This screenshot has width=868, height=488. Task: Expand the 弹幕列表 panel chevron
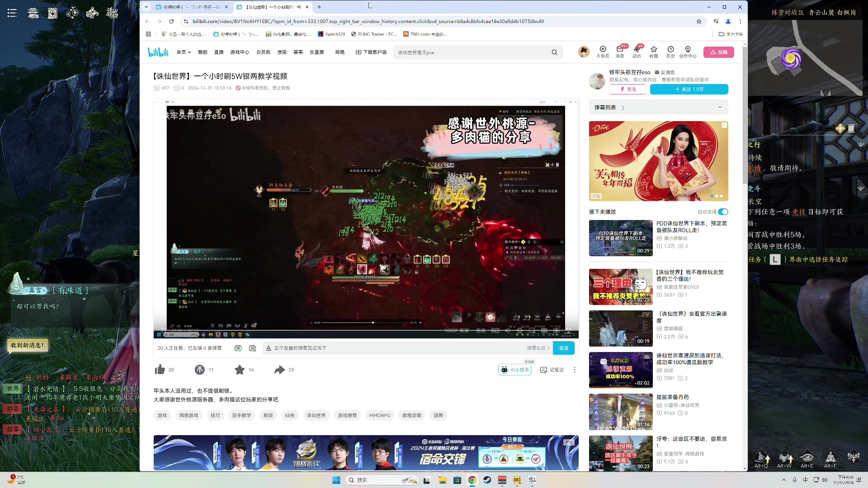tap(720, 107)
